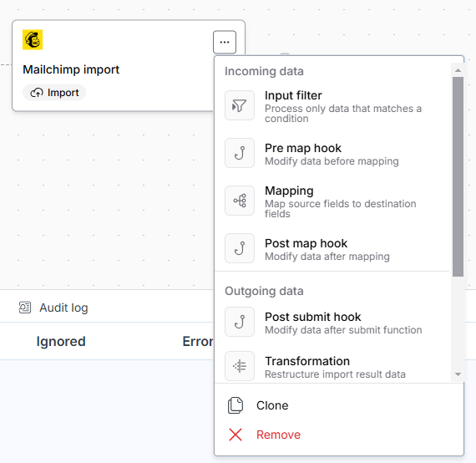Image resolution: width=476 pixels, height=463 pixels.
Task: Click the Mapping tree icon
Action: [x=240, y=201]
